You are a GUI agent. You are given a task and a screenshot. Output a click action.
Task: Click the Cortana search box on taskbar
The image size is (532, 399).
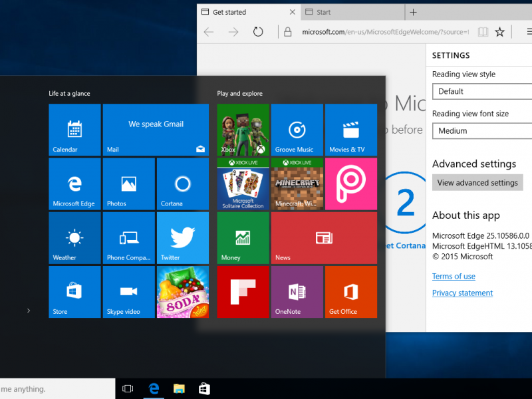[x=57, y=389]
